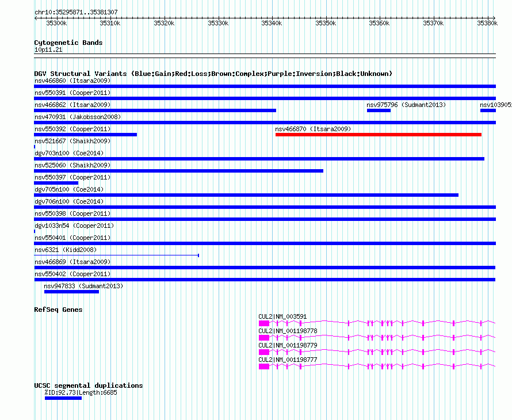This screenshot has height=420, width=512.
Task: Select the short blue nsv975796 gain bar
Action: (x=379, y=110)
